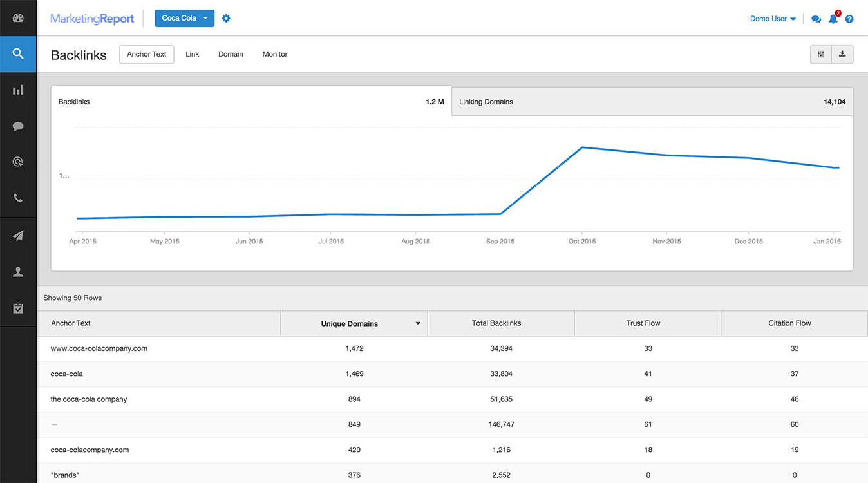Click the 14,104 linking domains count
868x483 pixels.
pos(835,102)
